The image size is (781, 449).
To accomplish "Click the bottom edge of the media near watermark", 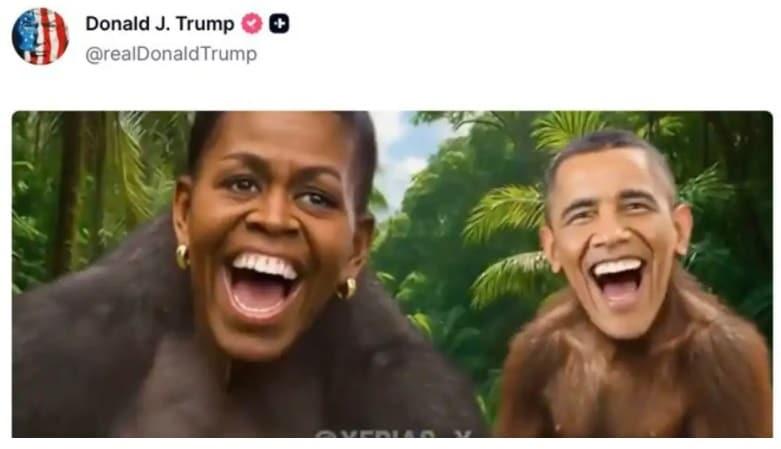I will coord(393,435).
